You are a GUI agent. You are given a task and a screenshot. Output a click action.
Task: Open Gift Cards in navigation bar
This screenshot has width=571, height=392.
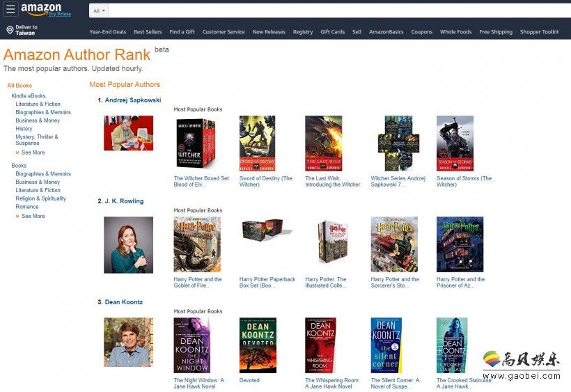(332, 32)
